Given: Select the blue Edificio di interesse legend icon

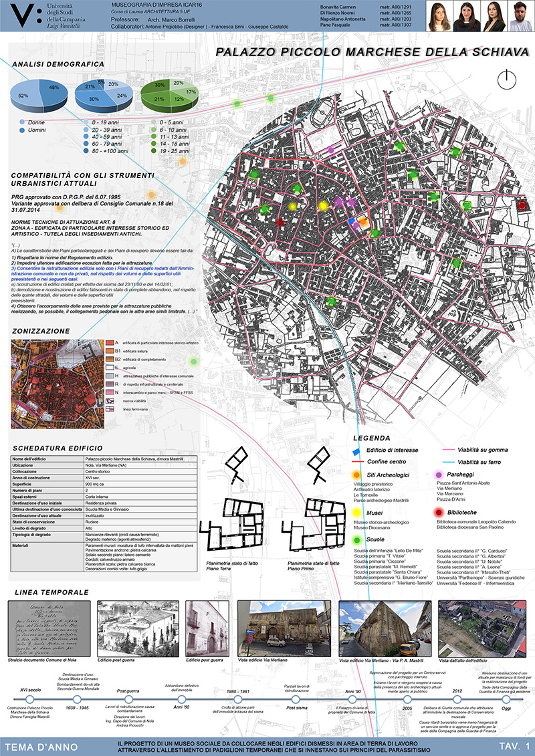Looking at the screenshot, I should (356, 451).
